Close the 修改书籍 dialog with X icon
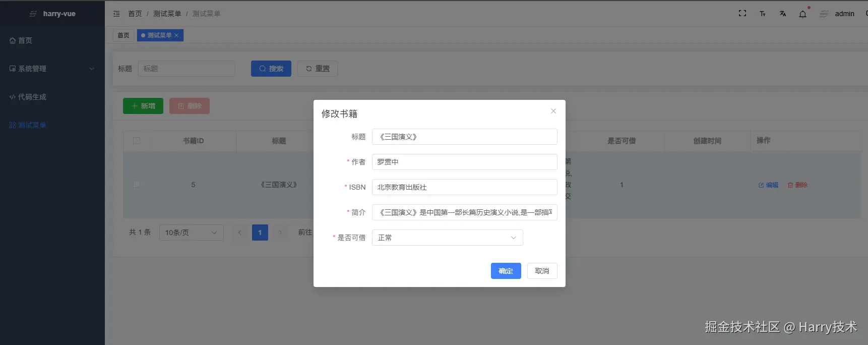 (553, 111)
